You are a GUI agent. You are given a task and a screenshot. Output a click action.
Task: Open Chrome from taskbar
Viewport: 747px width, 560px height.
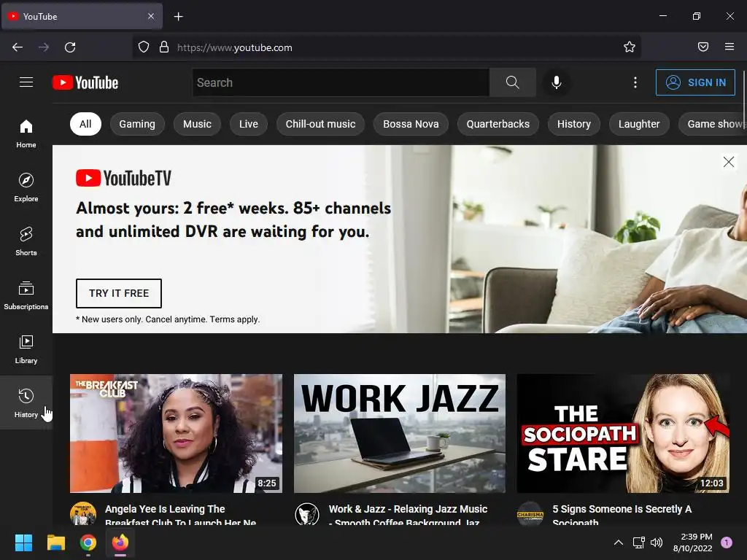click(x=88, y=542)
